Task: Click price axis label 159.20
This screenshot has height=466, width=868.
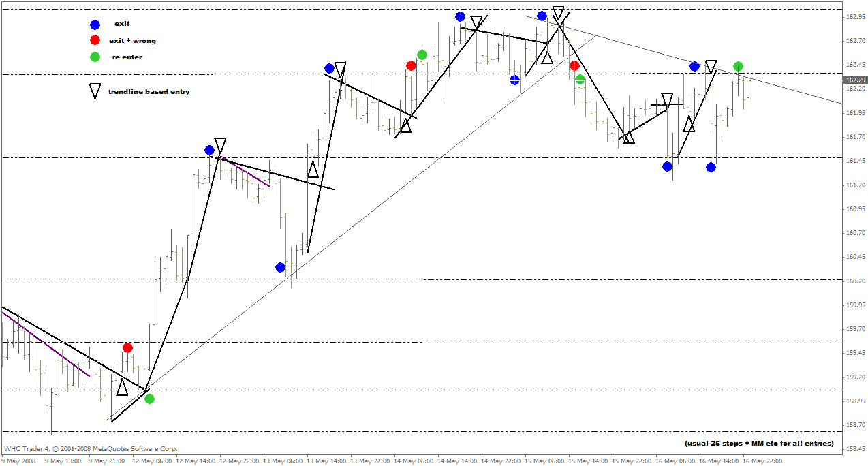Action: 855,377
